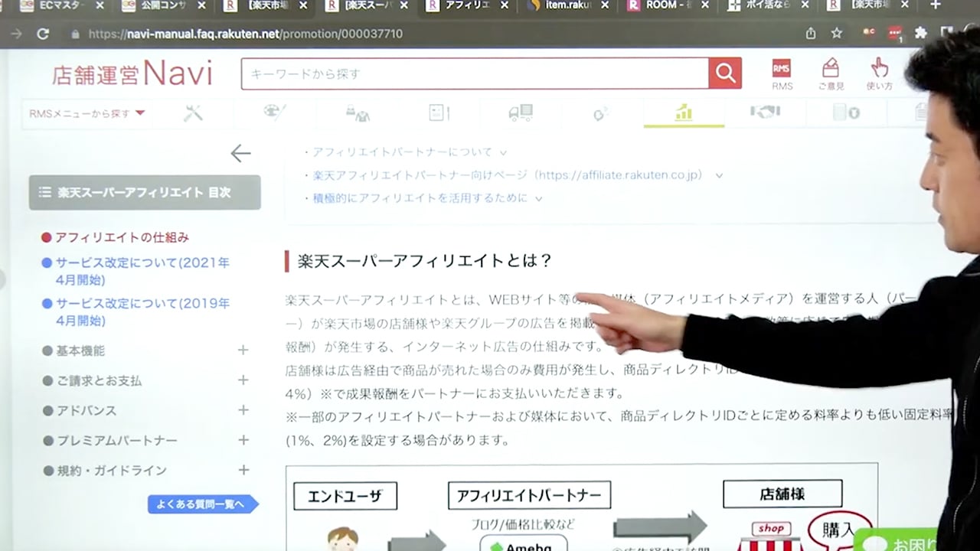Screen dimensions: 980x551
Task: Click the red extension icon in toolbar
Action: (x=895, y=34)
